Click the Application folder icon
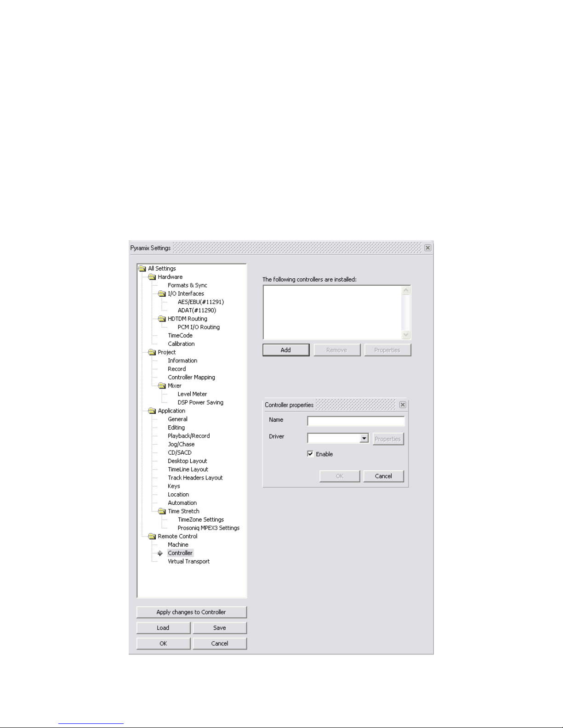The image size is (563, 728). point(152,411)
